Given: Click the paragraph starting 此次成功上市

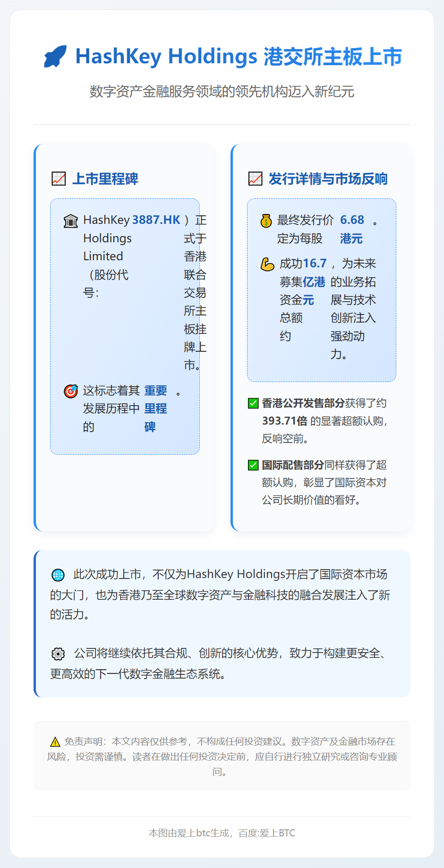Looking at the screenshot, I should coord(221,595).
